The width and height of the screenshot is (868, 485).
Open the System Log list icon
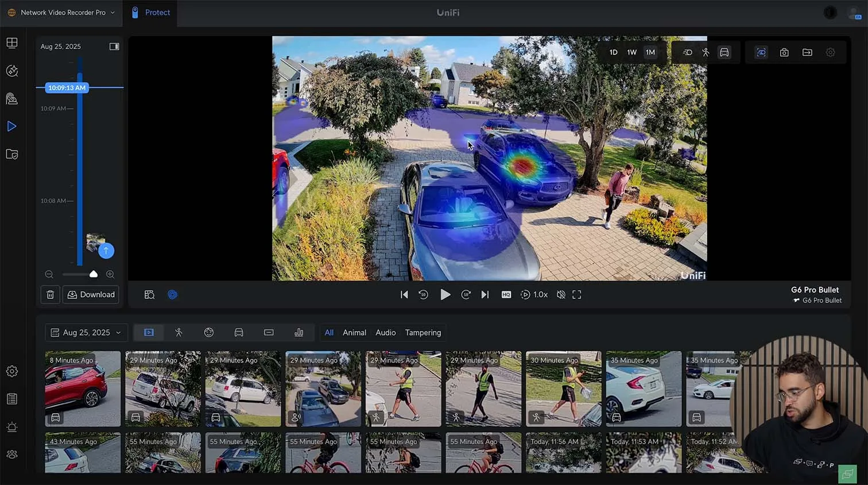click(x=12, y=399)
